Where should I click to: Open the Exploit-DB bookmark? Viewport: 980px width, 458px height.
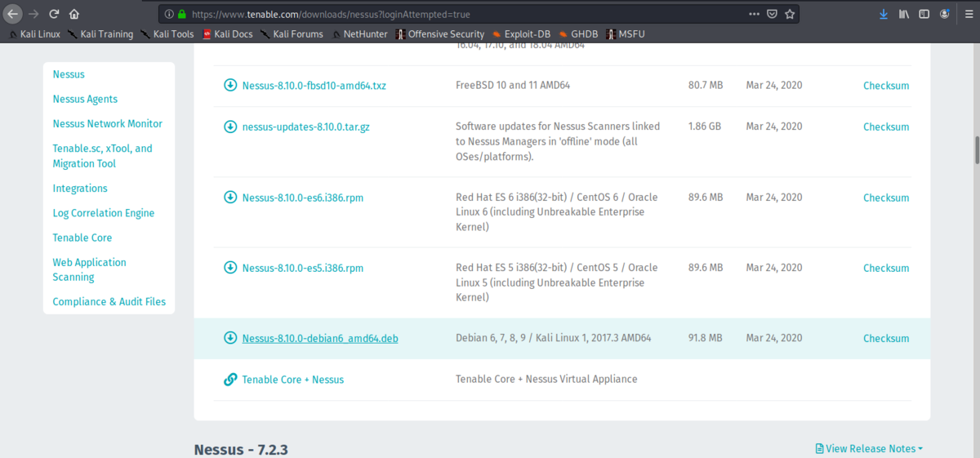pyautogui.click(x=521, y=34)
